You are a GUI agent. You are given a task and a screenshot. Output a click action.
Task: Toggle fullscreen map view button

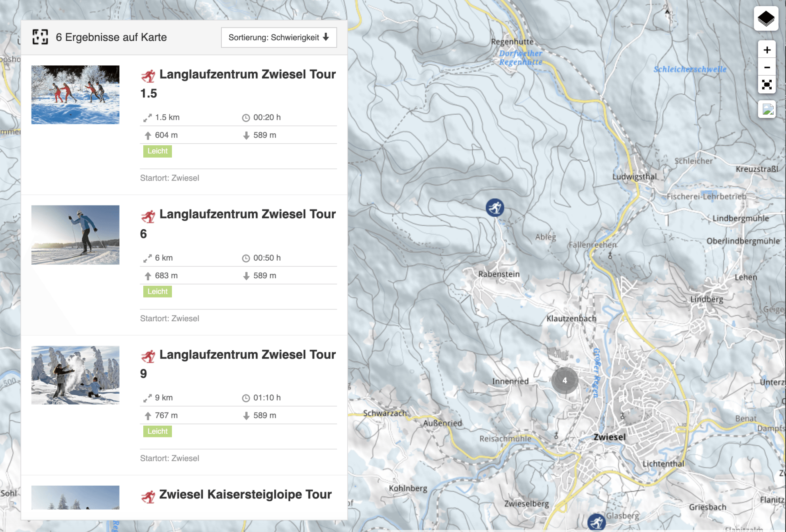[767, 85]
